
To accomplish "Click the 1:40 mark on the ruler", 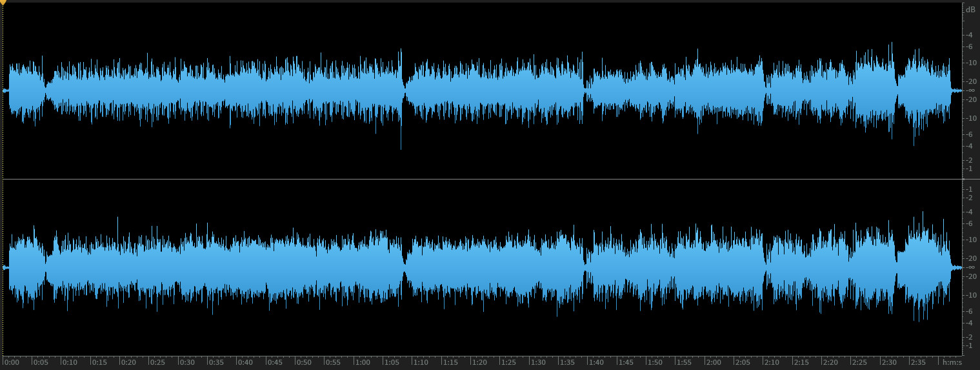I will click(x=597, y=362).
